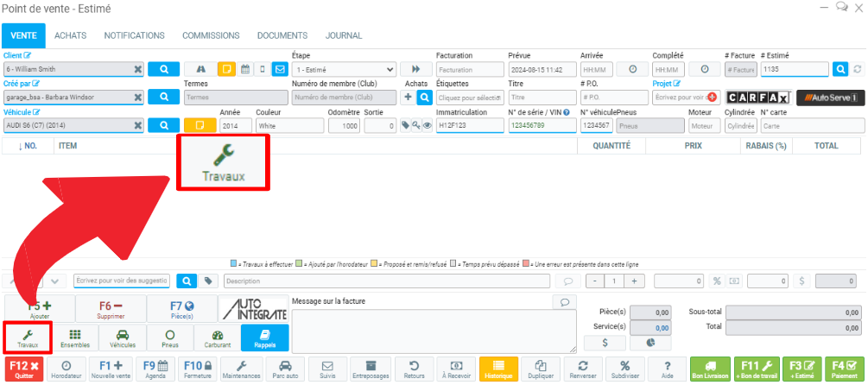Open the Pneus category
The image size is (868, 385).
click(170, 337)
